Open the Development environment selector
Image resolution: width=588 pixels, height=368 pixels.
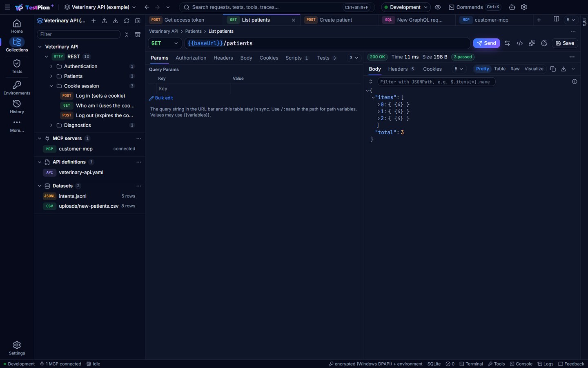click(406, 7)
